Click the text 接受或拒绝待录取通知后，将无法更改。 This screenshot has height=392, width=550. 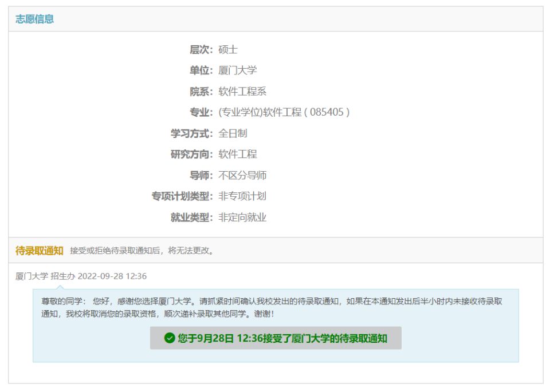[x=142, y=251]
